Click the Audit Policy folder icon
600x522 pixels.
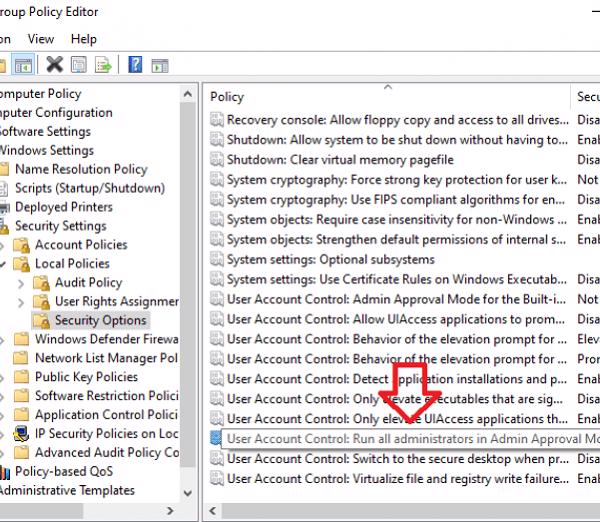click(41, 283)
